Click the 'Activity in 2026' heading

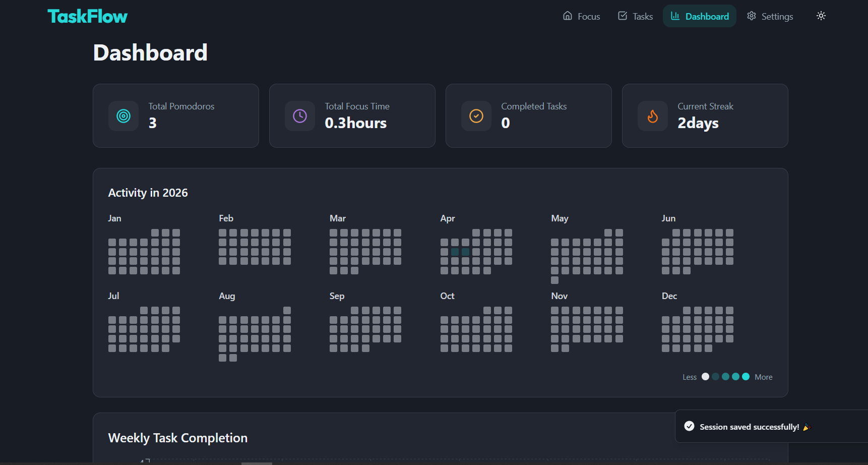pyautogui.click(x=148, y=193)
